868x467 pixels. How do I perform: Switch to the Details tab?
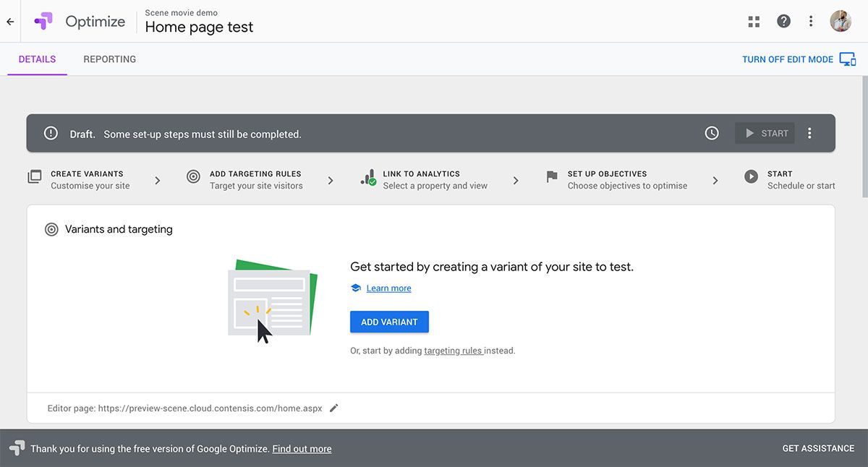(37, 59)
